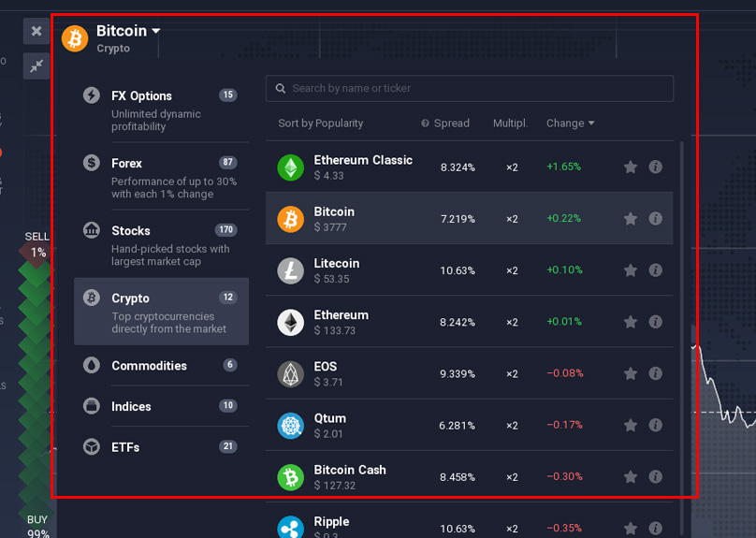Viewport: 756px width, 538px height.
Task: Focus the Search by name or ticker field
Action: (470, 88)
